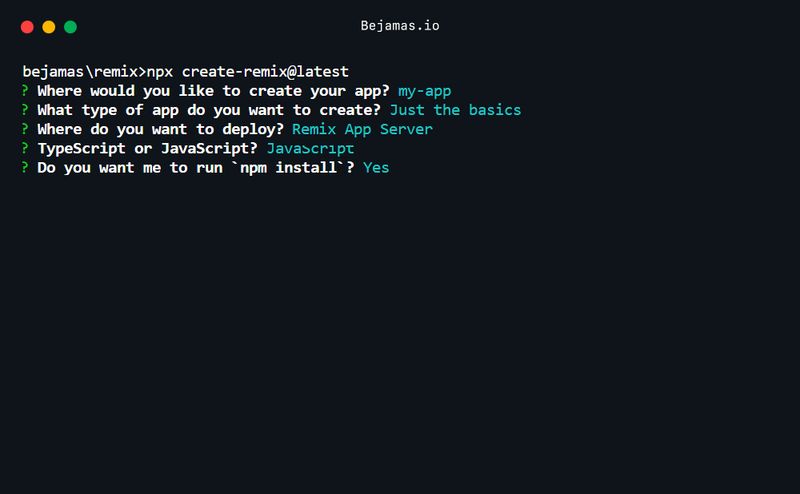The height and width of the screenshot is (494, 800).
Task: Select the Where would you like to create question
Action: [x=213, y=91]
